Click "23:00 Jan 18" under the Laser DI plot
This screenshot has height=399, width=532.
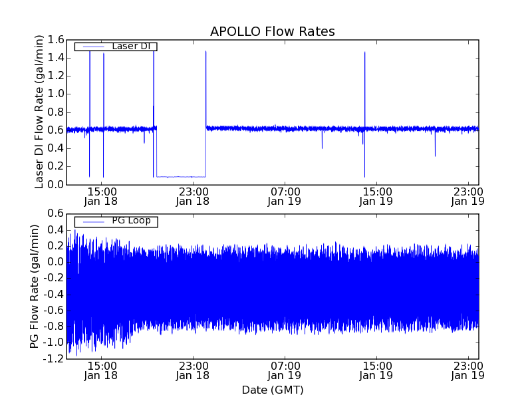point(193,197)
